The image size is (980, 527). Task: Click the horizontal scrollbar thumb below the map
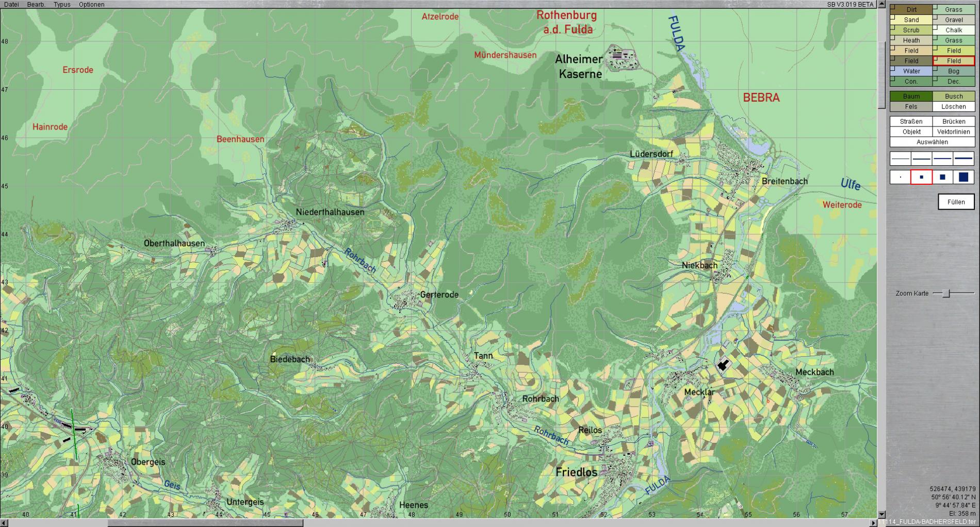(x=205, y=523)
